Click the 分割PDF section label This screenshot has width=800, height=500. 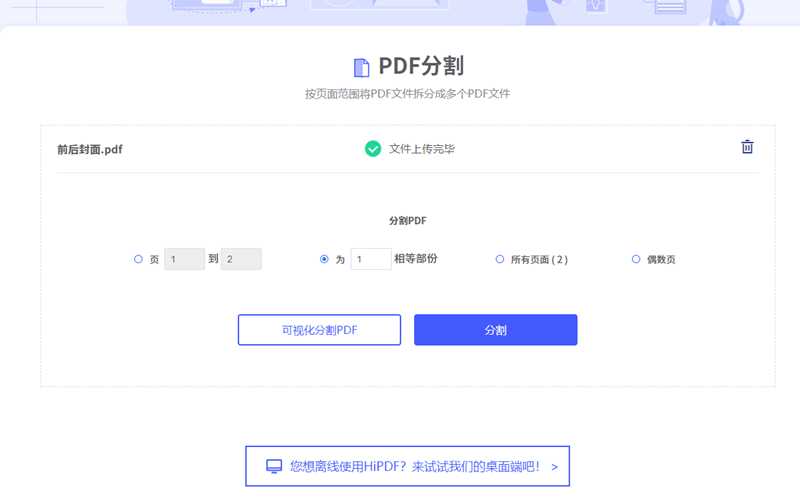click(x=408, y=220)
